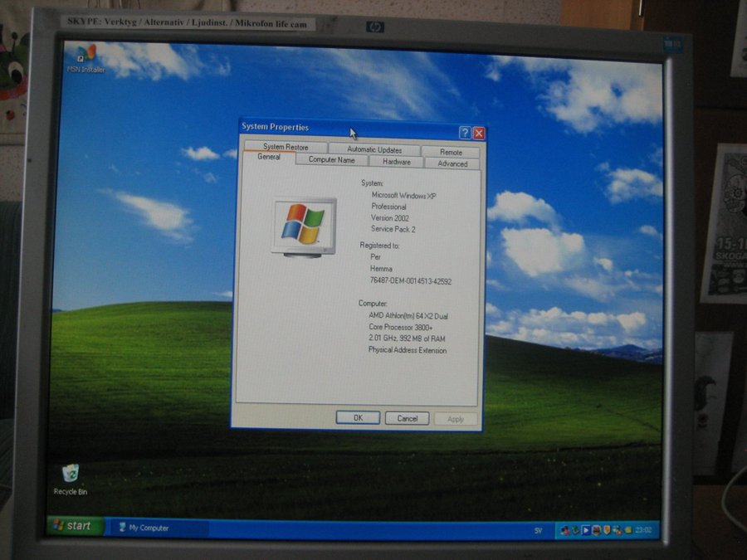Click the greyed-out Apply button
Image resolution: width=747 pixels, height=560 pixels.
pyautogui.click(x=456, y=419)
